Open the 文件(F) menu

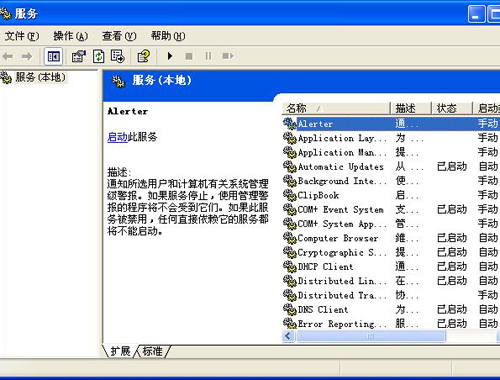pos(22,36)
